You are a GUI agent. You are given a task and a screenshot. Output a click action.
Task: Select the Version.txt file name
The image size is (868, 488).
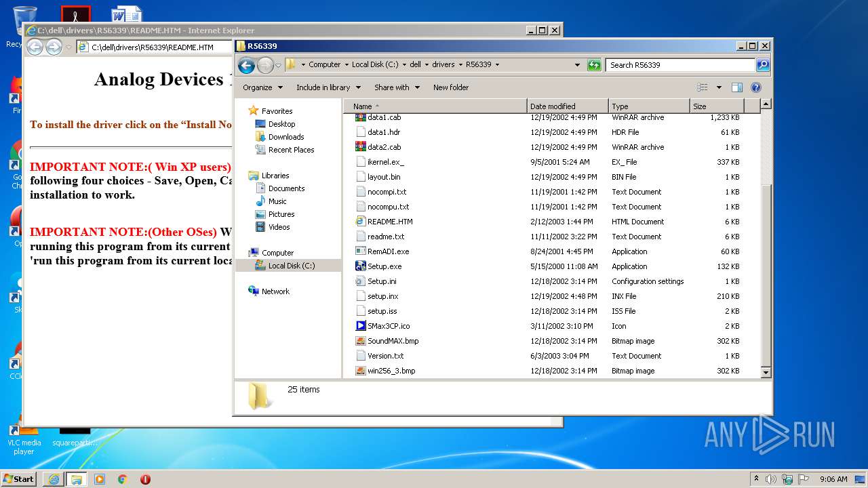385,356
